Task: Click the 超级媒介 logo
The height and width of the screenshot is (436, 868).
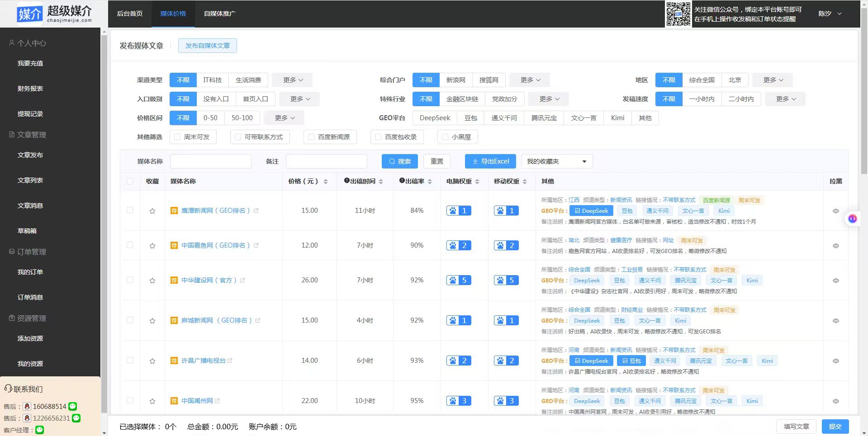Action: click(54, 14)
